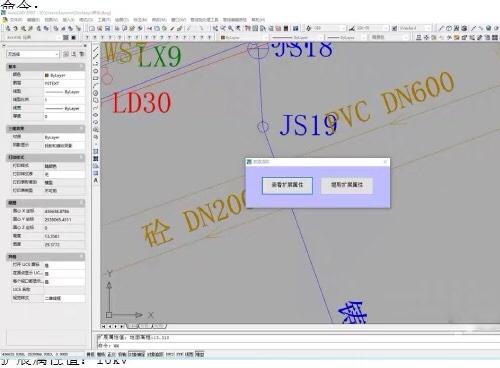Select the Rectangle draw tool

click(96, 78)
